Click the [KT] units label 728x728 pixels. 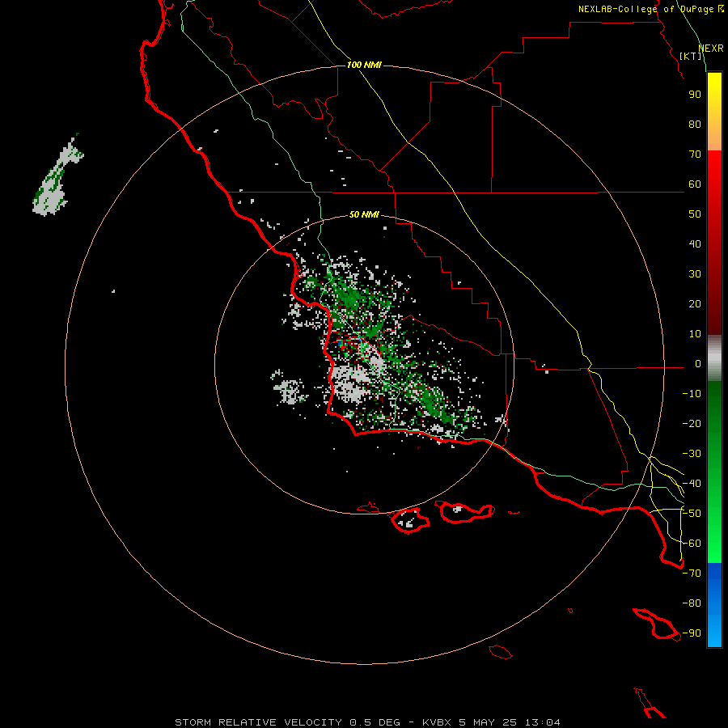691,56
